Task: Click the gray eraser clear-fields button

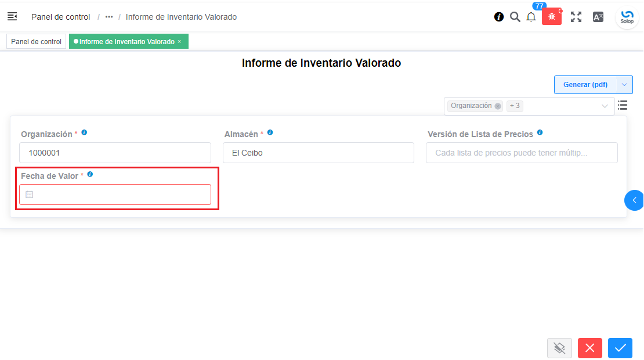Action: 559,348
